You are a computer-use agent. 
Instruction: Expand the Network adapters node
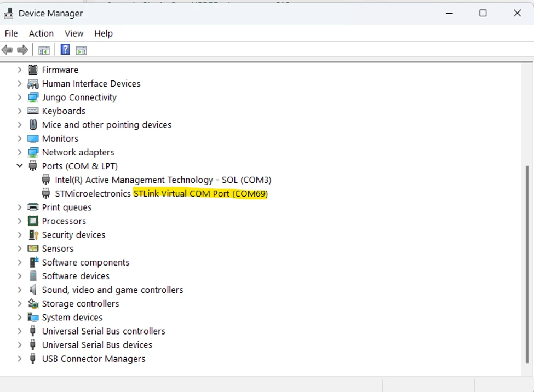(19, 152)
